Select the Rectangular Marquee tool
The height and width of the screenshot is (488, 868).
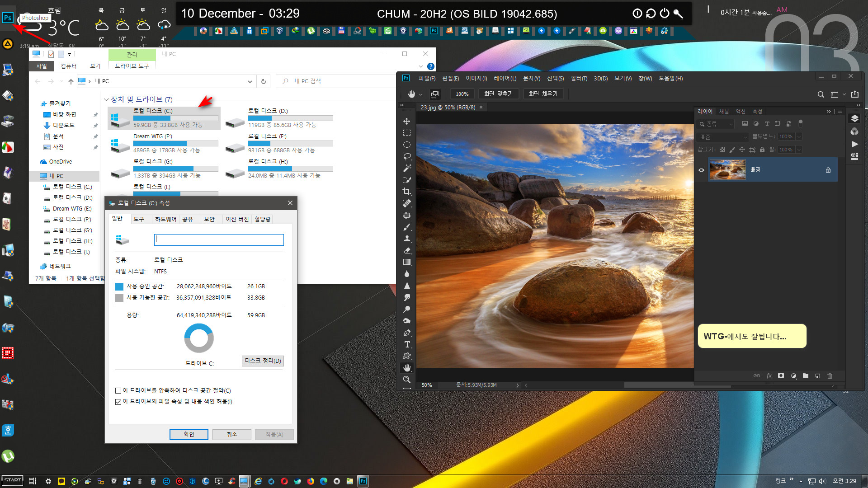[407, 133]
